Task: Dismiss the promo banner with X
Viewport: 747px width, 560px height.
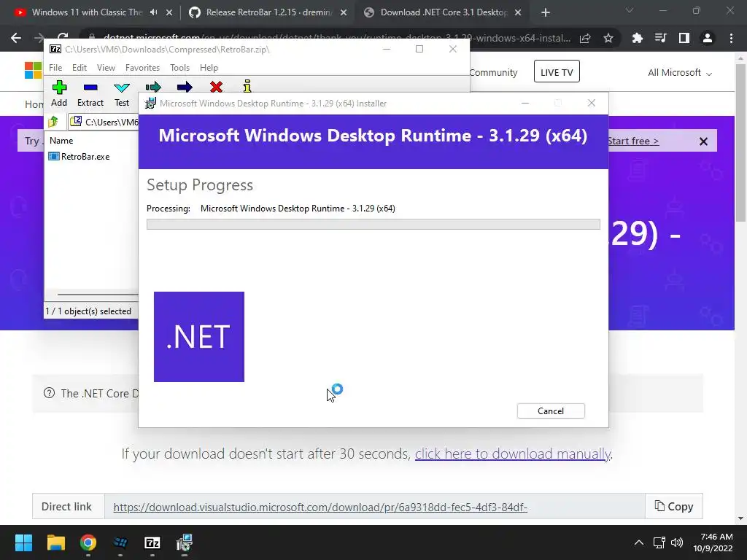Action: tap(703, 141)
